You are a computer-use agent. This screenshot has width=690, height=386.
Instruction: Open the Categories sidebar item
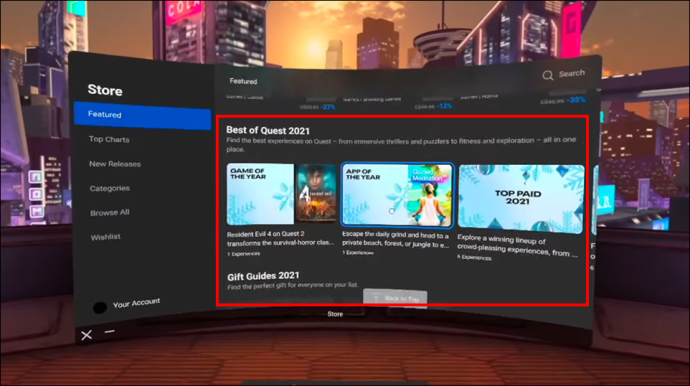tap(110, 188)
